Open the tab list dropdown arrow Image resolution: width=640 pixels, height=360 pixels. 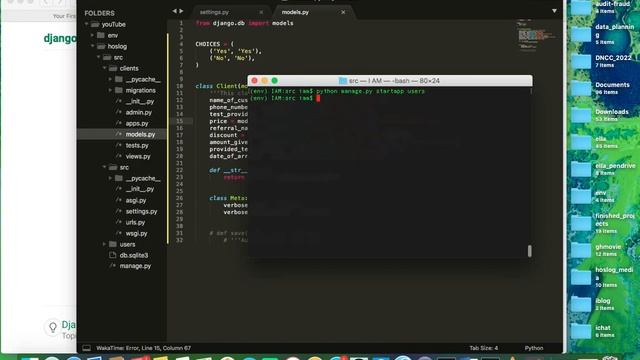coord(554,11)
